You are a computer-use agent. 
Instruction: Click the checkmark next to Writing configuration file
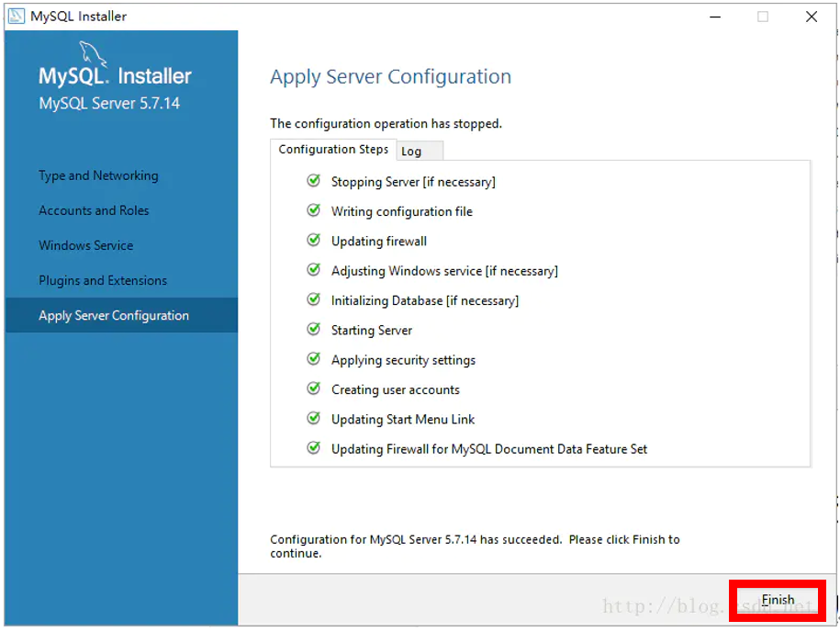[x=313, y=210]
